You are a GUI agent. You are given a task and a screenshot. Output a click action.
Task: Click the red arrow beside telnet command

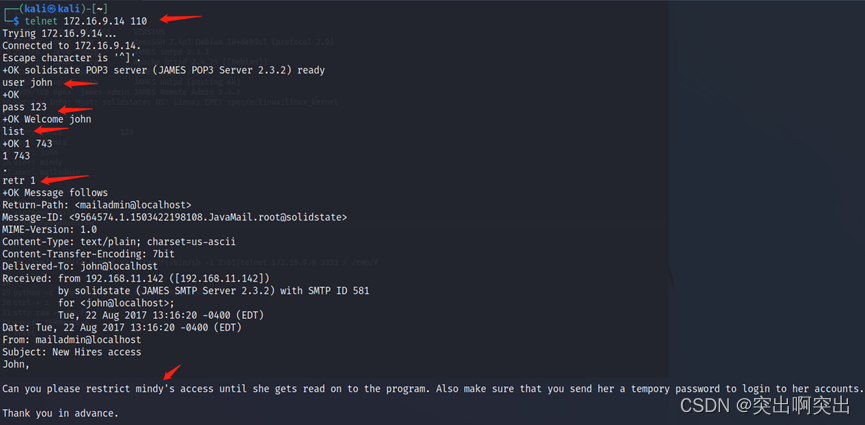180,19
